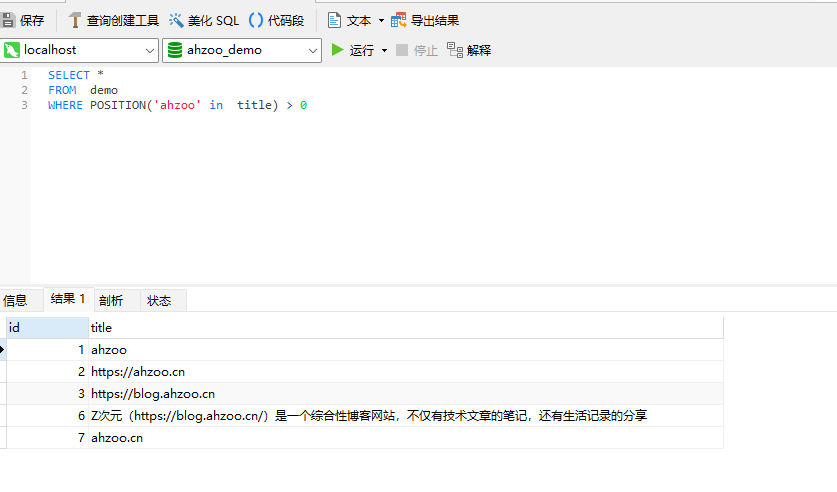Open the Run options dropdown arrow
The width and height of the screenshot is (837, 492).
[x=384, y=50]
